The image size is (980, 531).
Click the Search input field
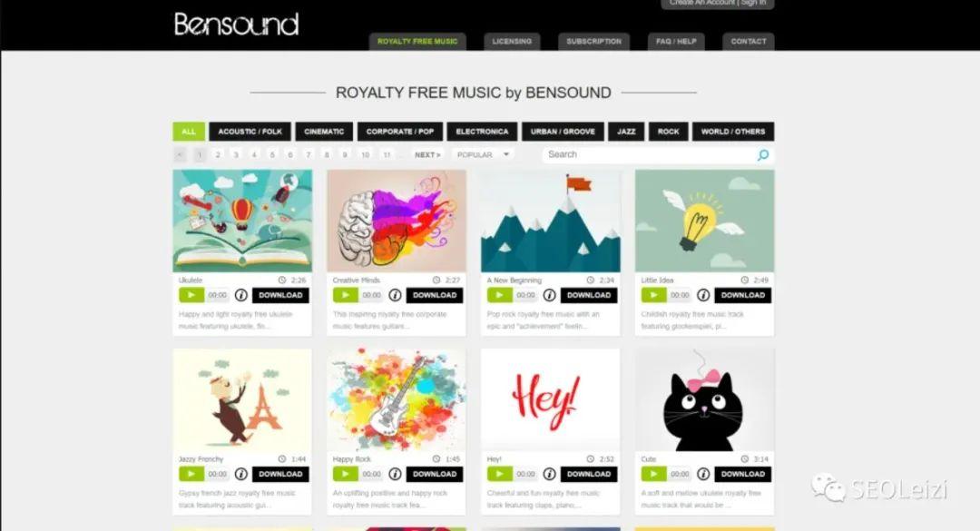pyautogui.click(x=648, y=154)
